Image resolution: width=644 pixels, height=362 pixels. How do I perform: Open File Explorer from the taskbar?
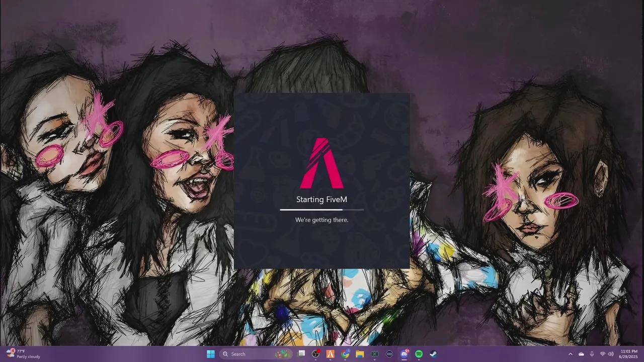[x=360, y=354]
